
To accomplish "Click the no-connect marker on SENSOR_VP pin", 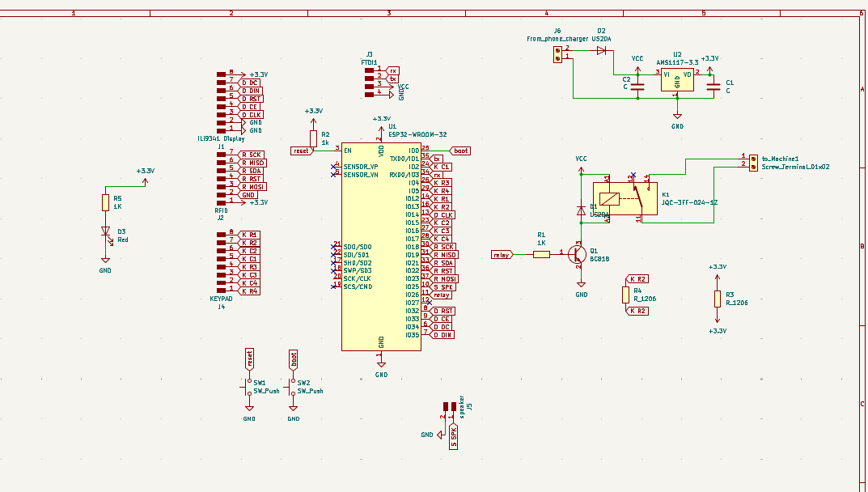I will click(334, 166).
